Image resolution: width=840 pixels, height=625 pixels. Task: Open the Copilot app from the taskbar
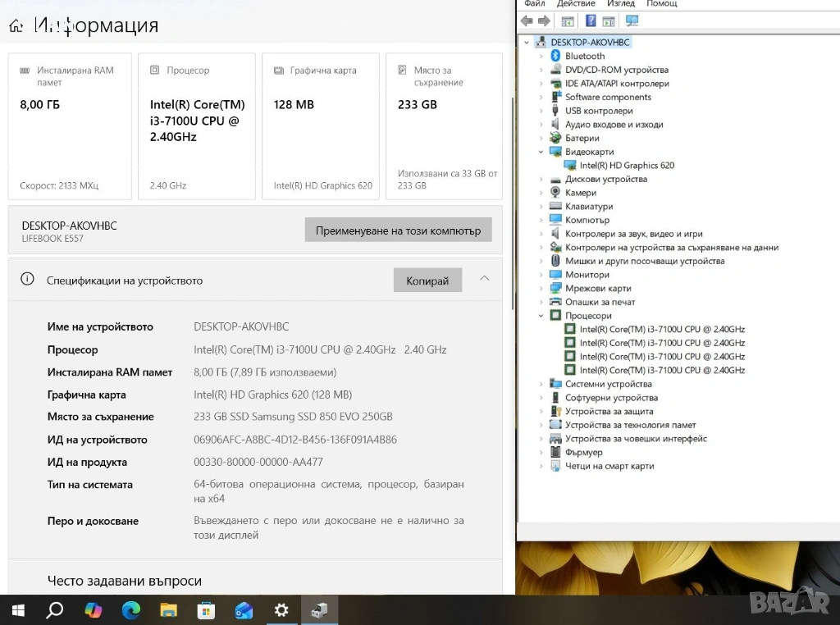coord(94,610)
